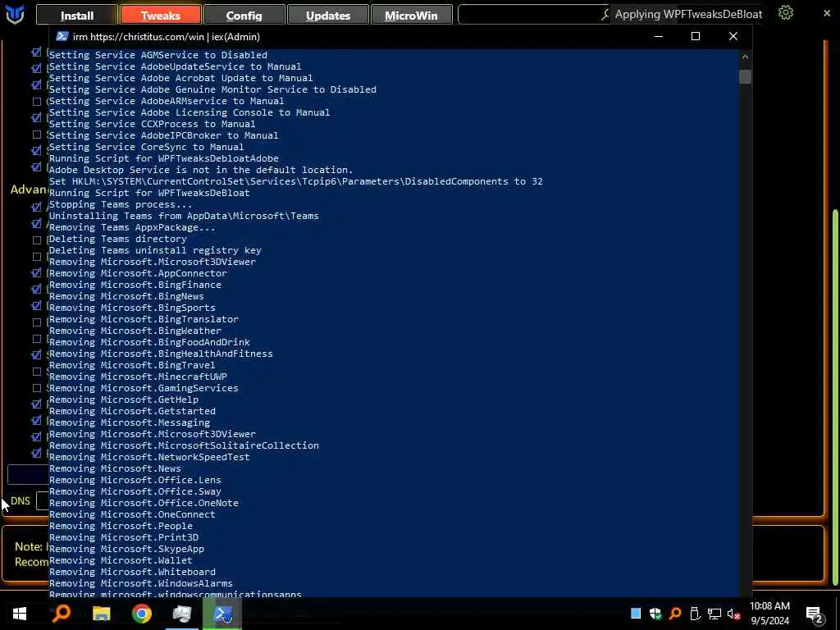Click the green WinUtil vertical scrollbar
The image size is (840, 630).
tap(835, 396)
